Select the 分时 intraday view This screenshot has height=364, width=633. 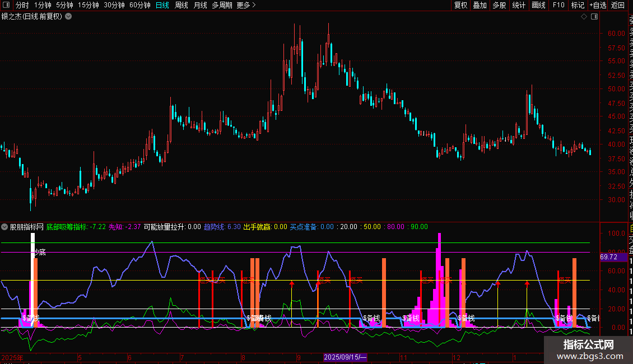click(22, 6)
